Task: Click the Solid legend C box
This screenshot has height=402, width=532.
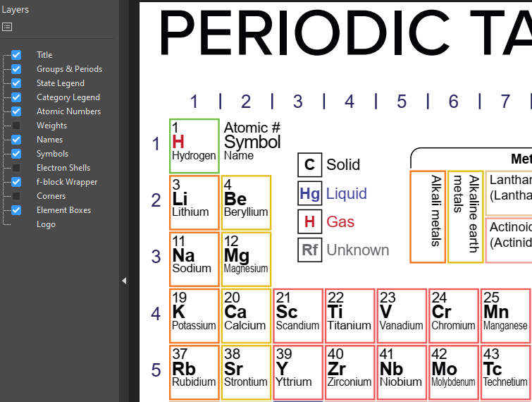Action: coord(310,165)
